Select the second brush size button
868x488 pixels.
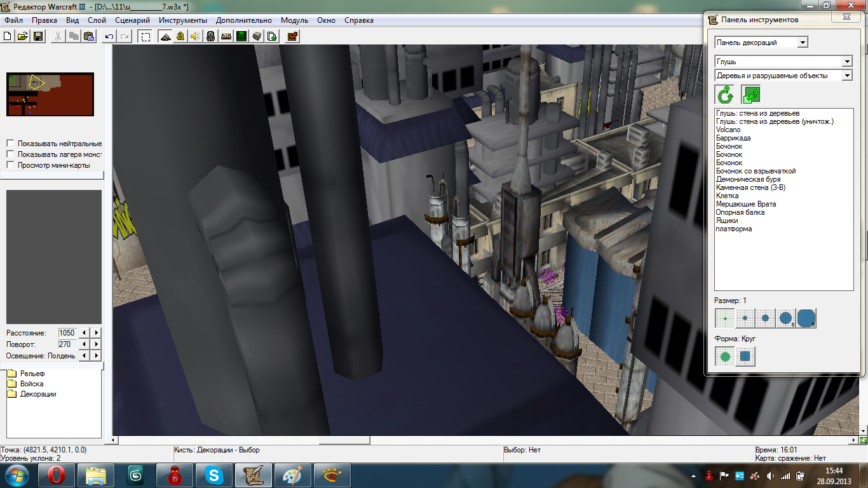click(x=745, y=318)
